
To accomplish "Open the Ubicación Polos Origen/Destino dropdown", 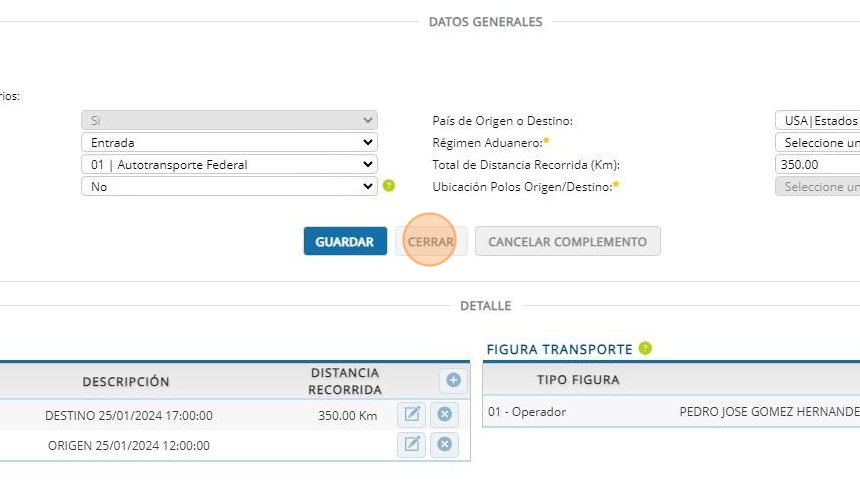I will coord(818,187).
